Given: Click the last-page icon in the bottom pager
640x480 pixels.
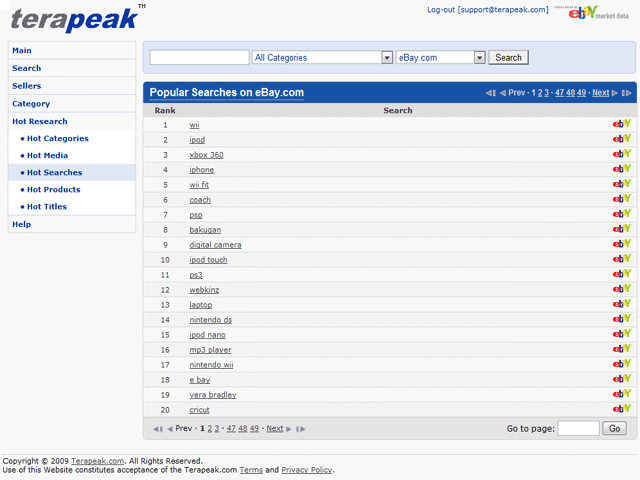Looking at the screenshot, I should click(x=301, y=429).
